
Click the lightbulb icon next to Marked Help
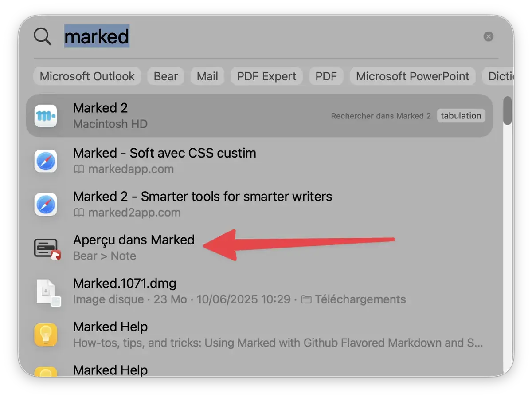[x=46, y=334]
